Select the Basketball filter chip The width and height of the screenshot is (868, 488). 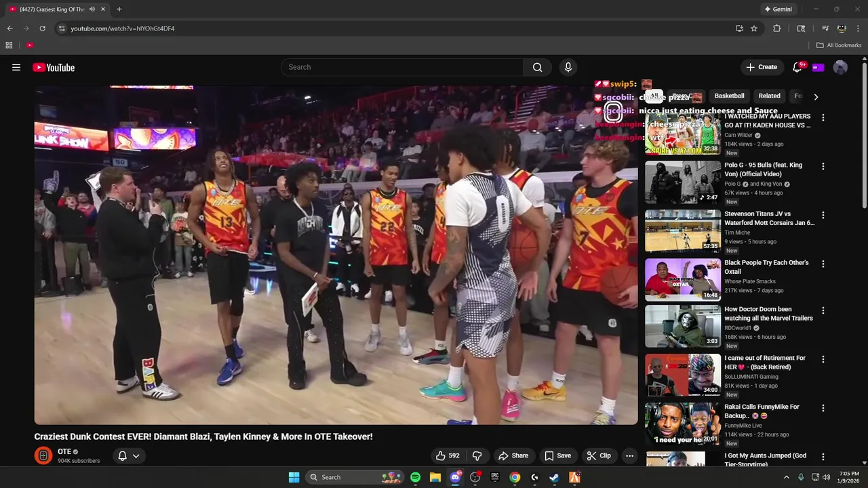point(729,96)
